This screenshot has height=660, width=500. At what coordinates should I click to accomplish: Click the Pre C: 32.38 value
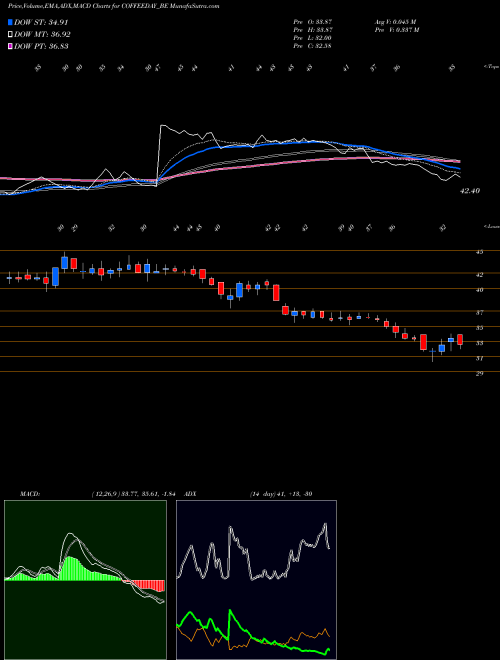pos(312,46)
